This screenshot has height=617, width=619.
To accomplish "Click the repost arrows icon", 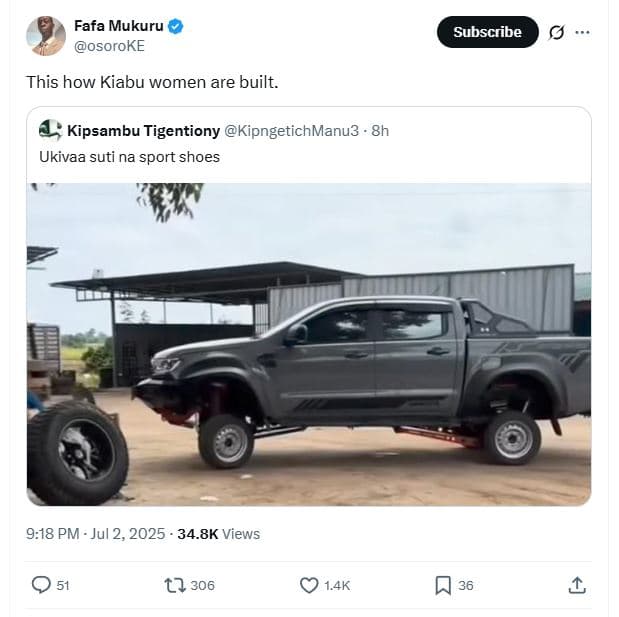I will (176, 585).
